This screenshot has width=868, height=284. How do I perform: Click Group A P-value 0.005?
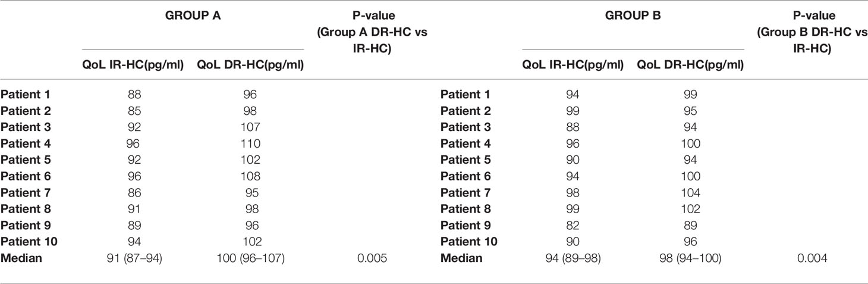[x=373, y=258]
